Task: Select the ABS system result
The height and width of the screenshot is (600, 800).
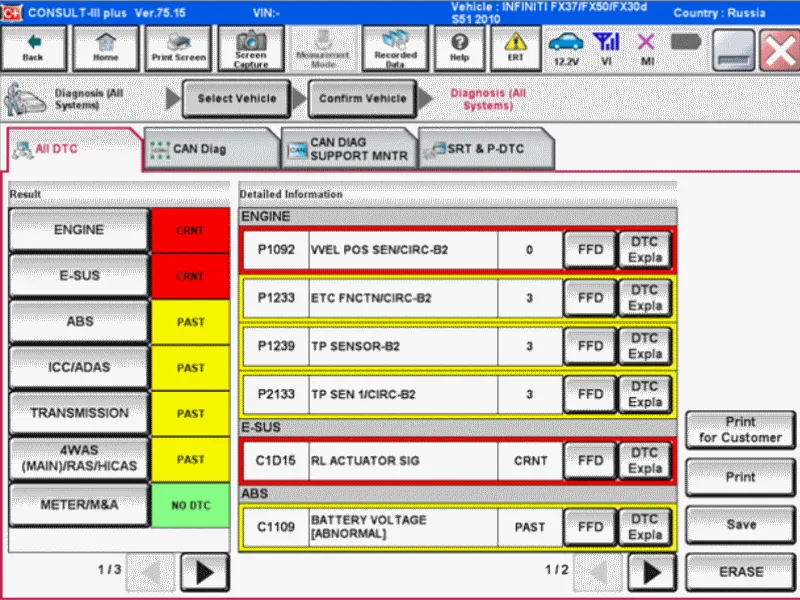Action: coord(79,321)
